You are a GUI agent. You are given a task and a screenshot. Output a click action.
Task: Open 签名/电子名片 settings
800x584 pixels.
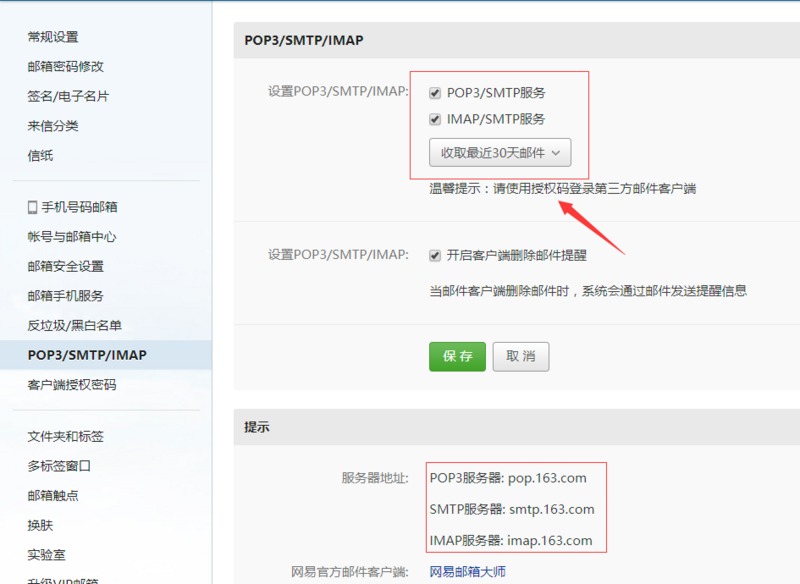(x=68, y=96)
